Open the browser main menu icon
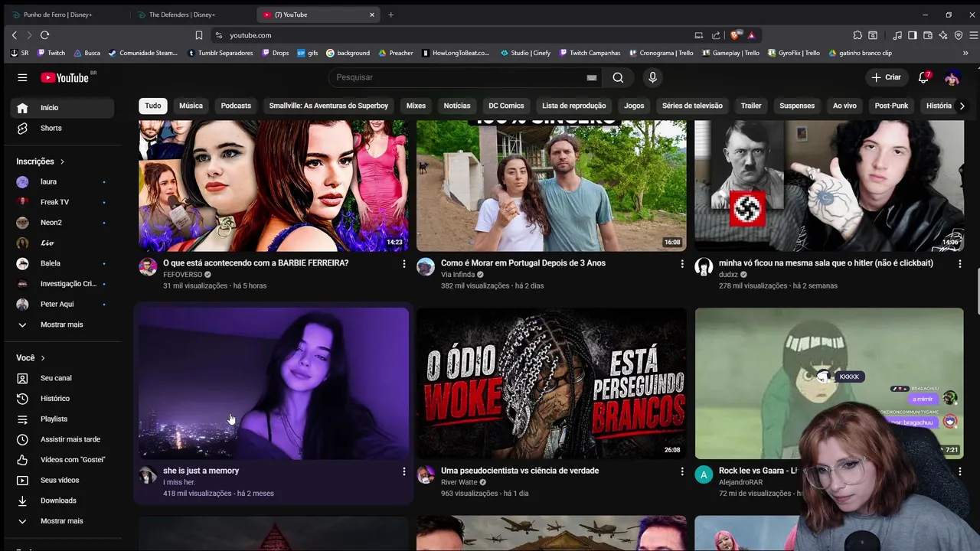 [974, 35]
